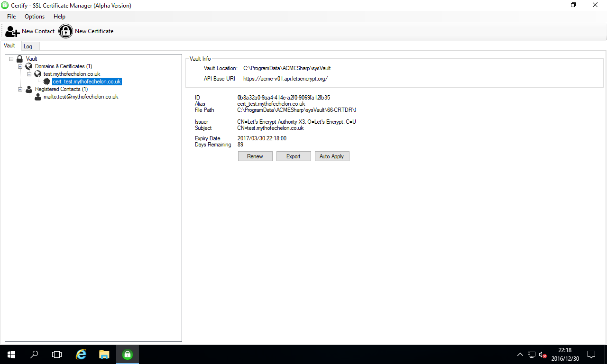Open the File menu
The image size is (607, 364).
[11, 17]
